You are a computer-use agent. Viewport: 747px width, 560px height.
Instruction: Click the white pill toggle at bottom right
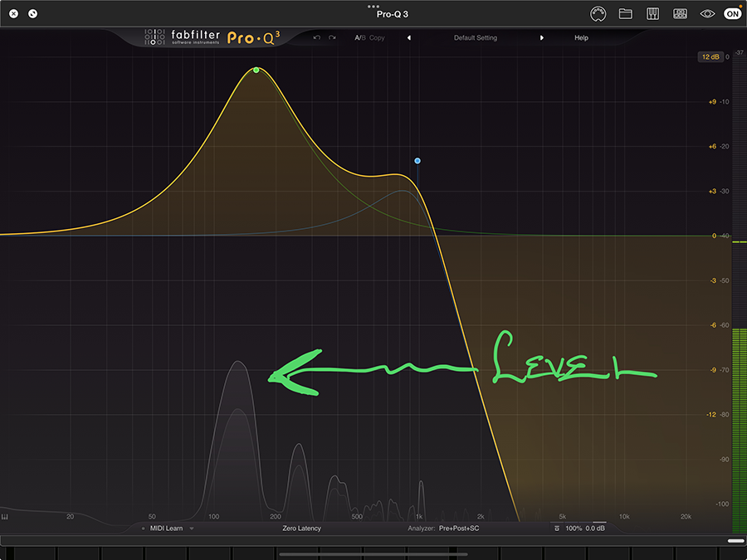pos(735,540)
